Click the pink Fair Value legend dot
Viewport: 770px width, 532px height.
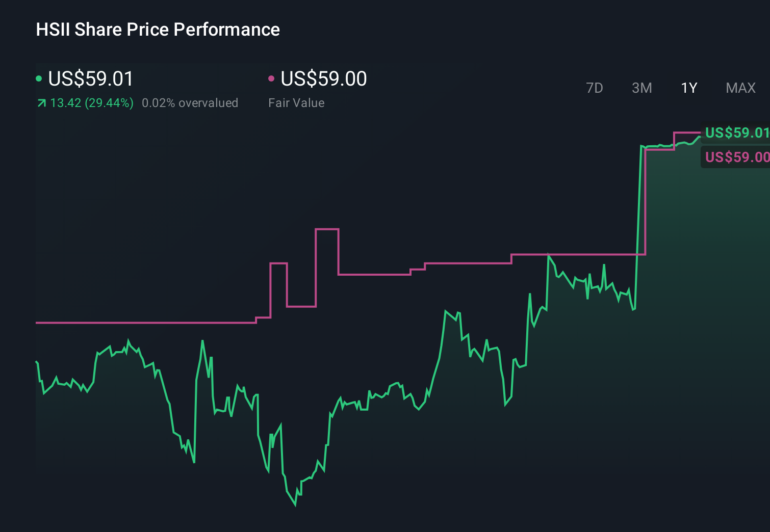pos(272,78)
